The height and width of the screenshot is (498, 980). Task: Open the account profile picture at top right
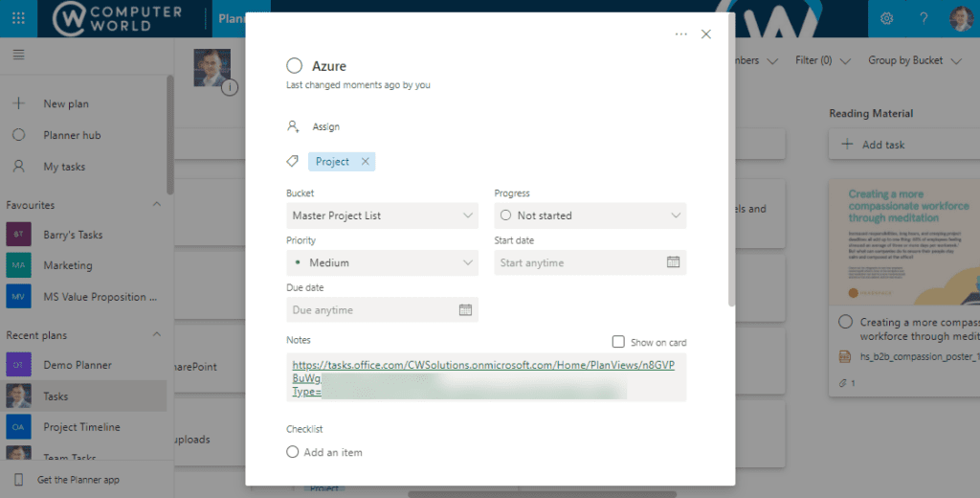[961, 19]
